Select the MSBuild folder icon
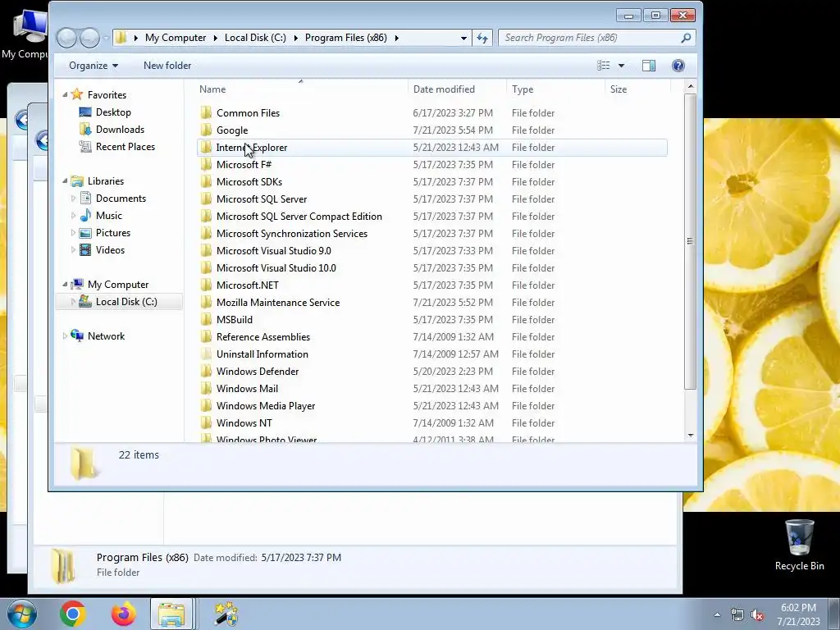This screenshot has height=630, width=840. click(x=206, y=320)
